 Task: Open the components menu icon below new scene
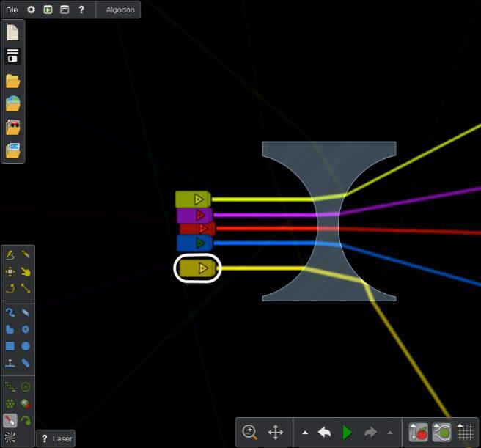[x=12, y=56]
